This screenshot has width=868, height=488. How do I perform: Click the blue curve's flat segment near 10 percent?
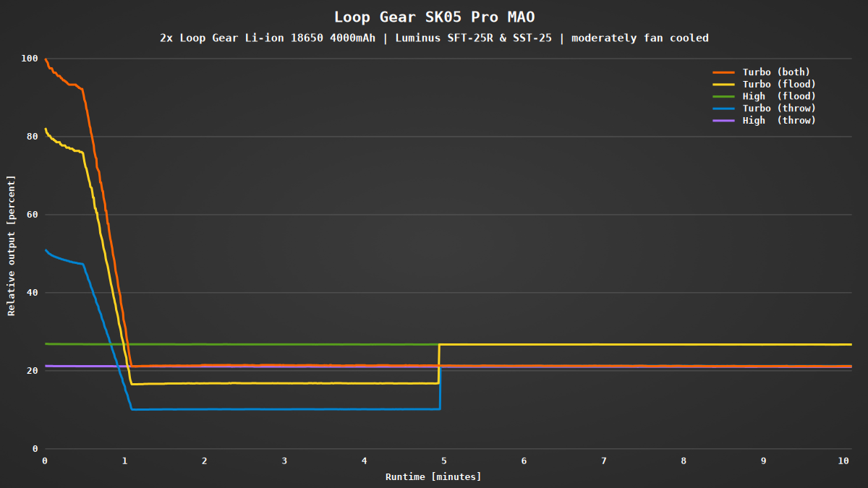point(286,409)
